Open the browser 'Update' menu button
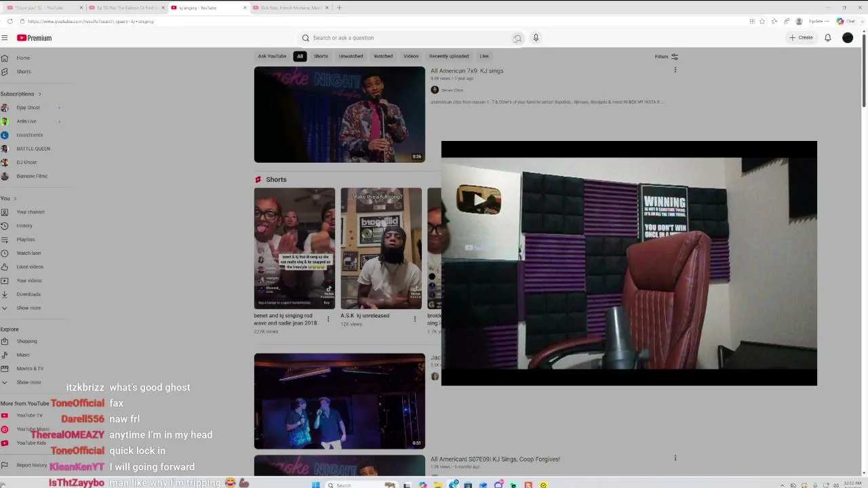This screenshot has width=868, height=488. (818, 21)
